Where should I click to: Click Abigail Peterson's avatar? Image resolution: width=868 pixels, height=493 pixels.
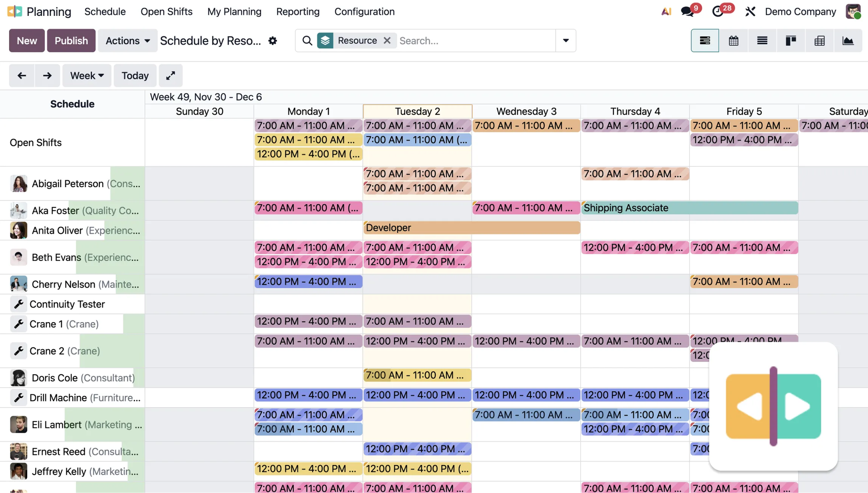pyautogui.click(x=19, y=184)
